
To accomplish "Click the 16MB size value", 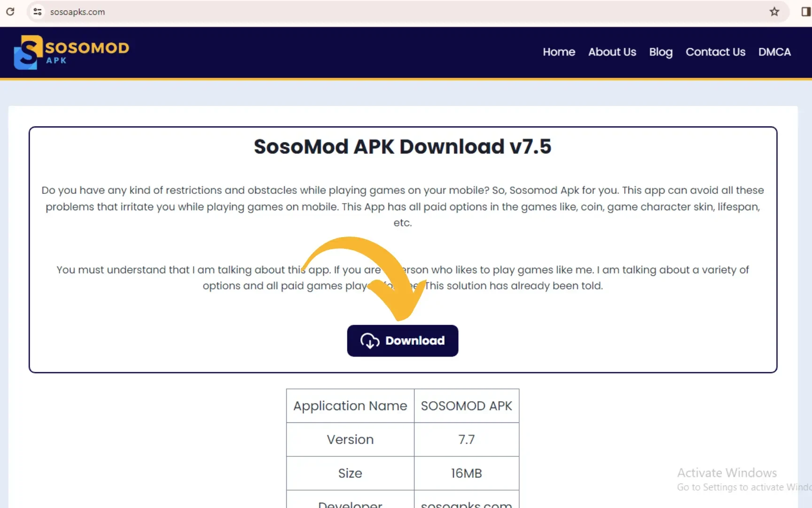I will 466,473.
